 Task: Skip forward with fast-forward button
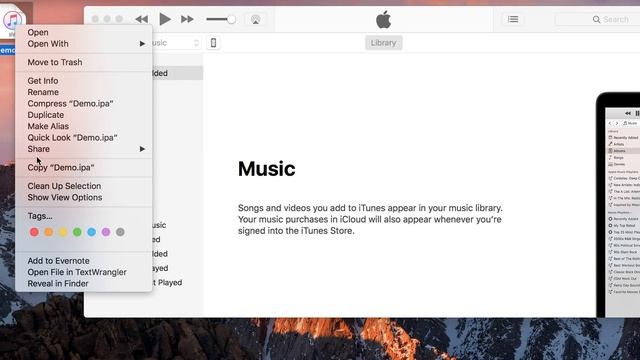pyautogui.click(x=187, y=19)
